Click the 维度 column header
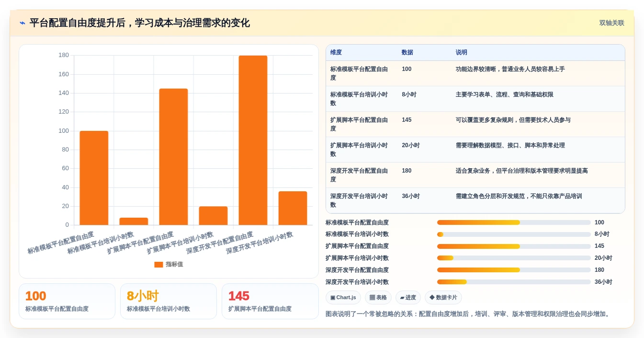Screen dimensions: 644x338 pos(336,52)
